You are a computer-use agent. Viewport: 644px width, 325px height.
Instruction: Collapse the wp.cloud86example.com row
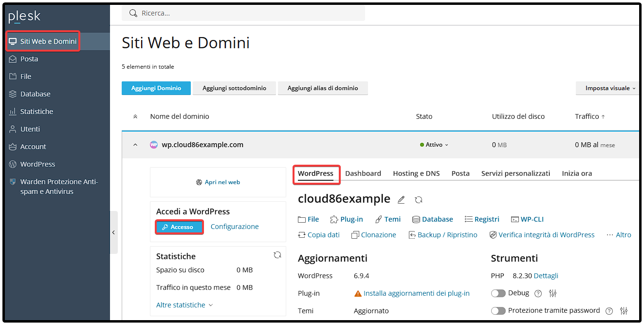click(135, 145)
